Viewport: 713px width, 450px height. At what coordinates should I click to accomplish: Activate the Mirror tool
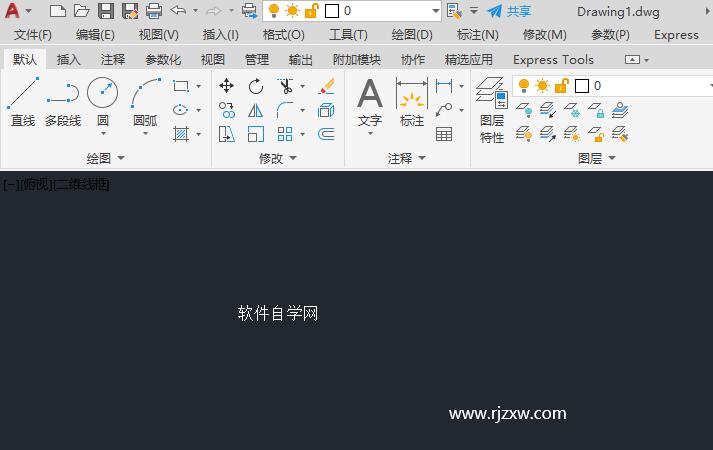[x=256, y=110]
